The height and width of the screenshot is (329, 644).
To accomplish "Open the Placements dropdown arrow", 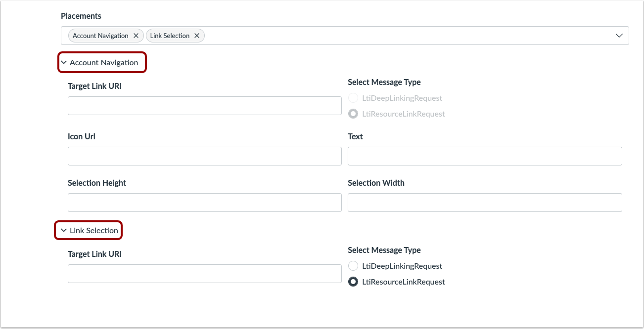I will [x=619, y=36].
